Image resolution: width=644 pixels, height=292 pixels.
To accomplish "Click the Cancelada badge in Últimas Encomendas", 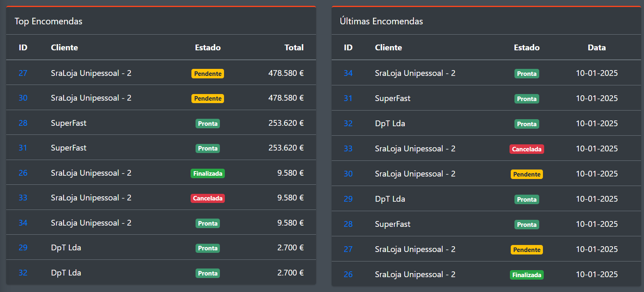I will point(526,149).
